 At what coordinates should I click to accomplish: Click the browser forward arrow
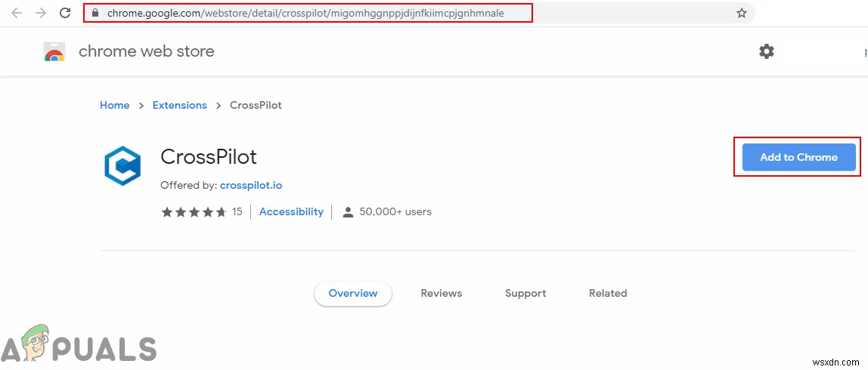(x=41, y=13)
